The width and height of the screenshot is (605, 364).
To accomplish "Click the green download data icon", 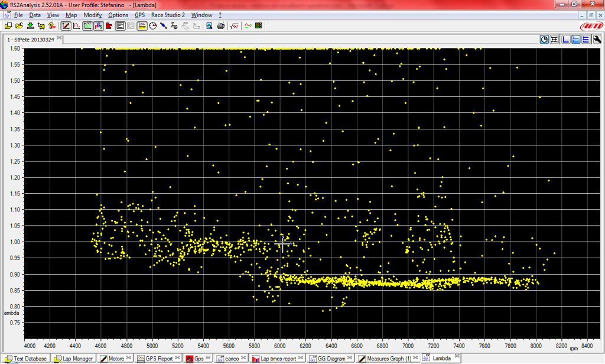I will 30,26.
